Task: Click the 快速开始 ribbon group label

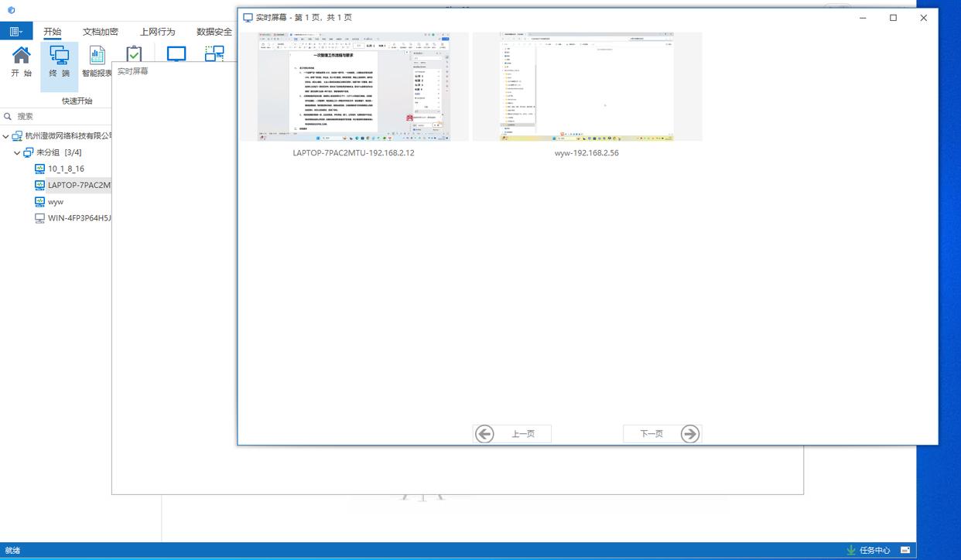Action: (x=77, y=101)
